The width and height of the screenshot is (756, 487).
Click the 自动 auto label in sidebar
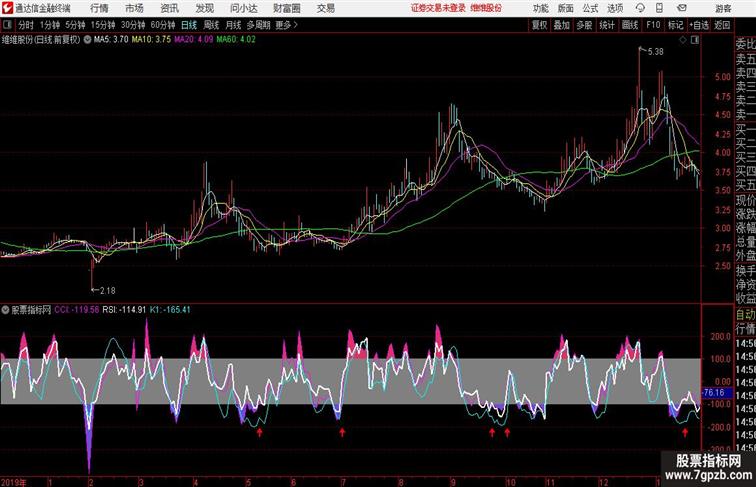745,314
